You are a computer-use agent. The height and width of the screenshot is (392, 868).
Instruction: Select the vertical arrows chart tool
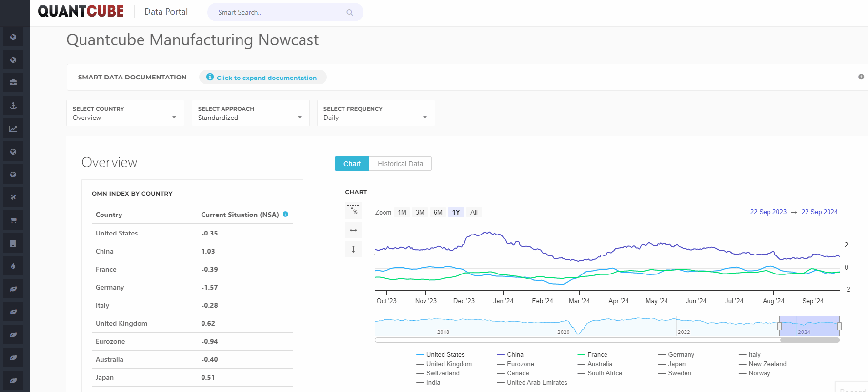pyautogui.click(x=353, y=249)
